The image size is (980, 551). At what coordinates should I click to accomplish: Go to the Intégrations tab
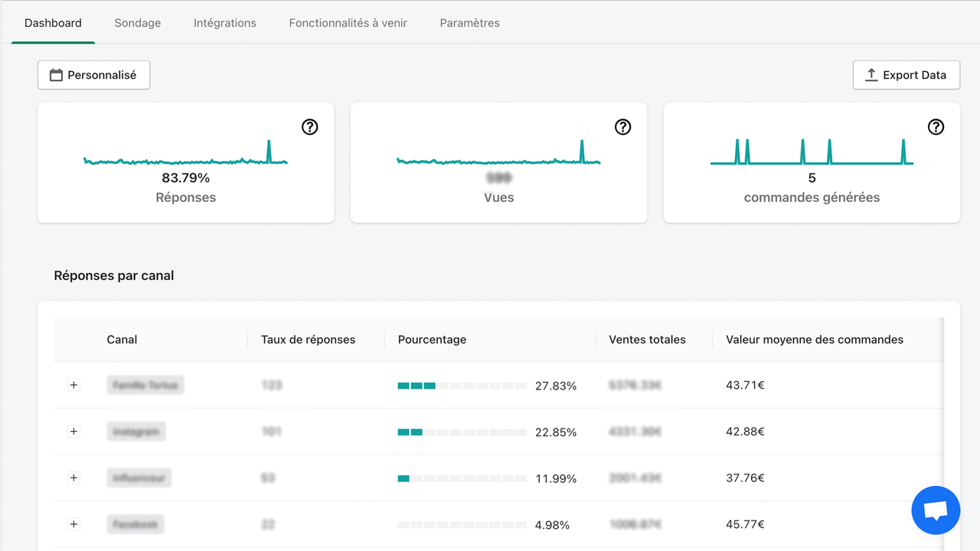225,23
